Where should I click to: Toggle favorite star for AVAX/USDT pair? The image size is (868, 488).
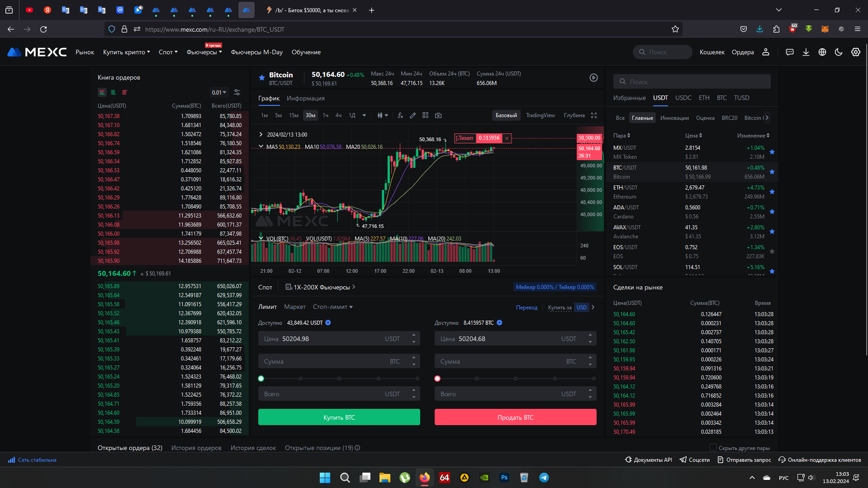pos(772,232)
